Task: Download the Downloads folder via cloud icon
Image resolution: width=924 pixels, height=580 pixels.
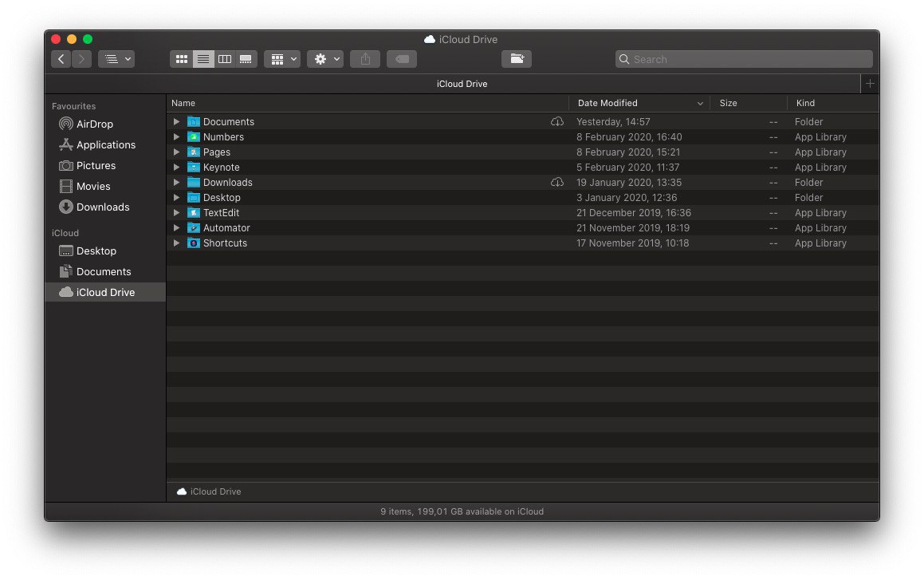Action: tap(557, 183)
